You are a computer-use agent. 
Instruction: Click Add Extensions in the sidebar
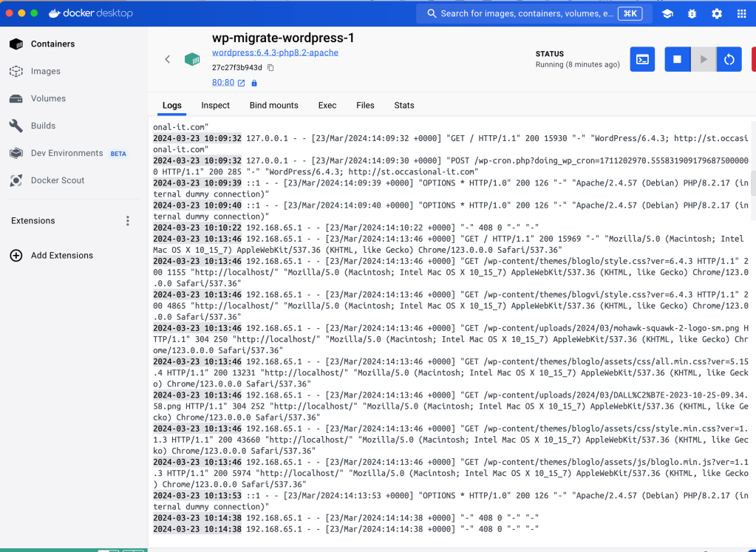click(61, 256)
